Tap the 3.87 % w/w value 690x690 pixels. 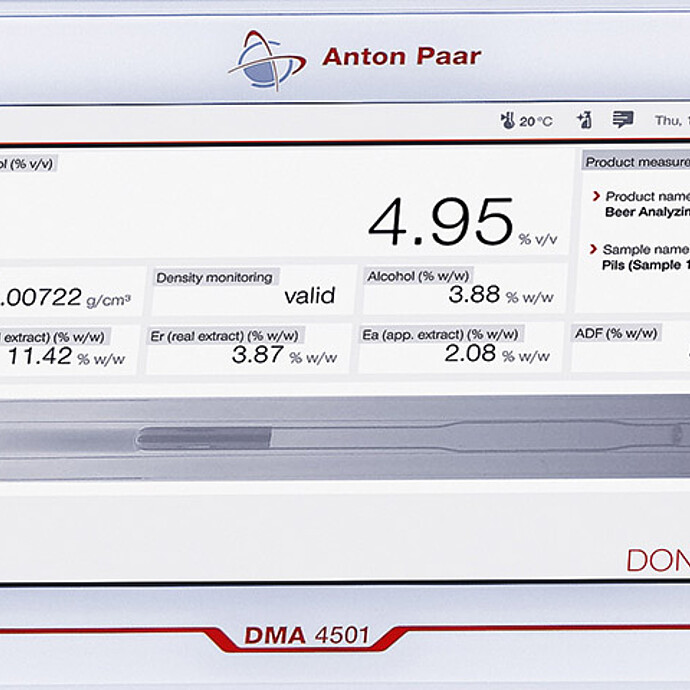[x=284, y=355]
